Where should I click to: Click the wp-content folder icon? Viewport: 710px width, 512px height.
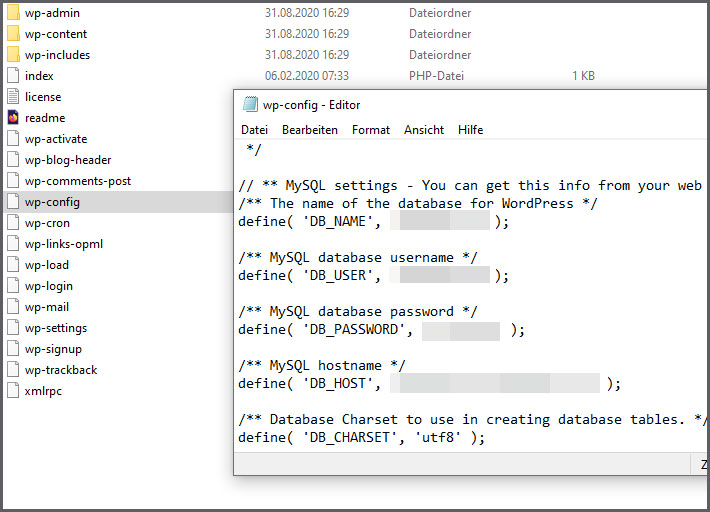[14, 33]
